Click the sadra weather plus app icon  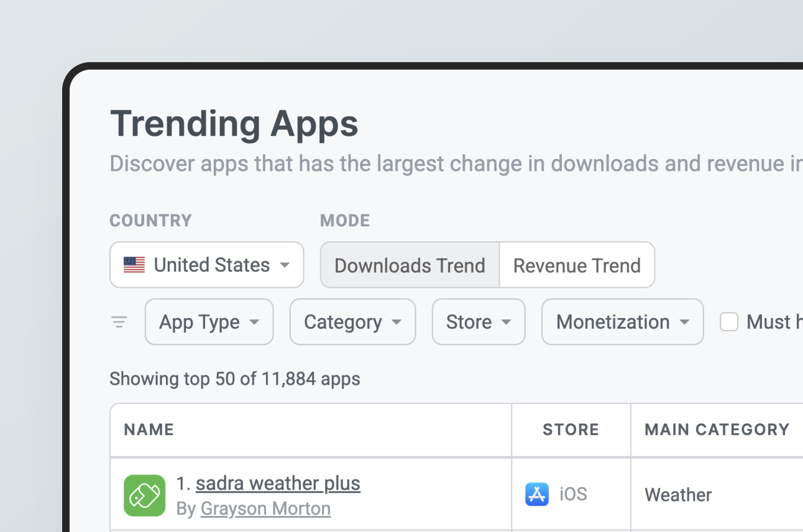[x=144, y=495]
